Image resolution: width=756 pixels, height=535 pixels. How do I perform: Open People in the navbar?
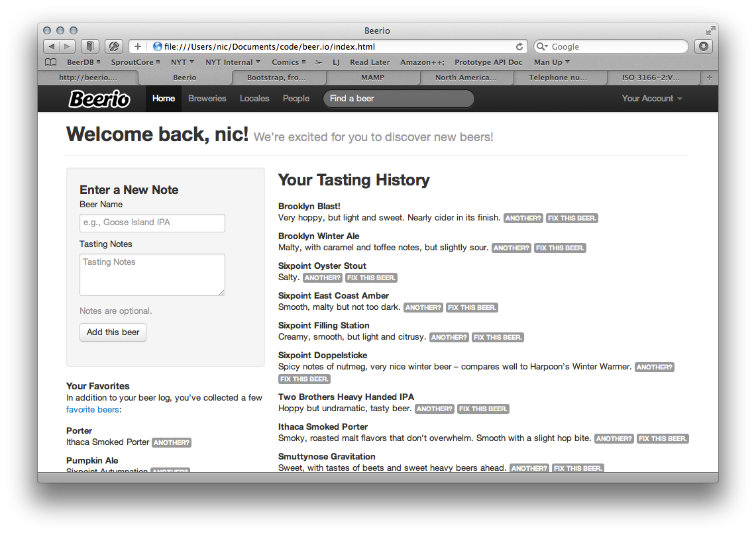pos(296,98)
